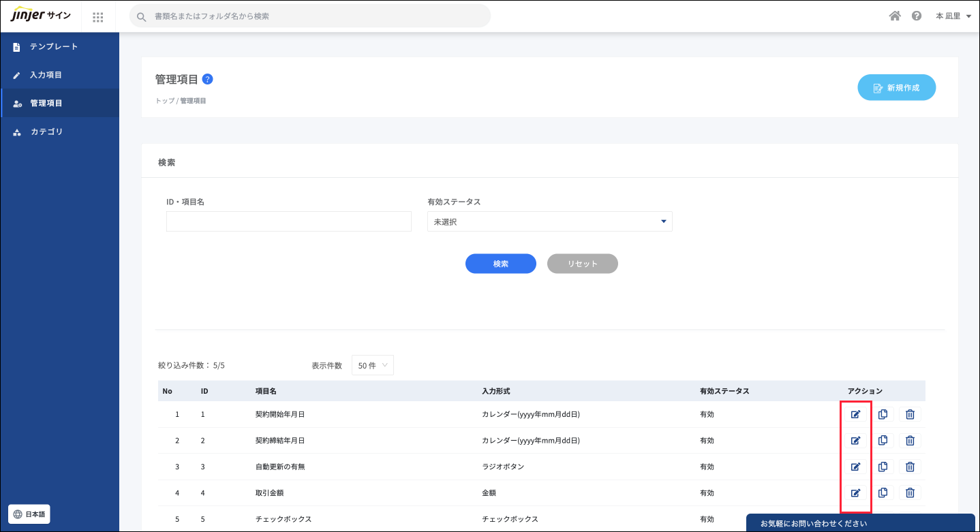The image size is (980, 532).
Task: Click the edit icon for 契約開始年月日
Action: [856, 414]
